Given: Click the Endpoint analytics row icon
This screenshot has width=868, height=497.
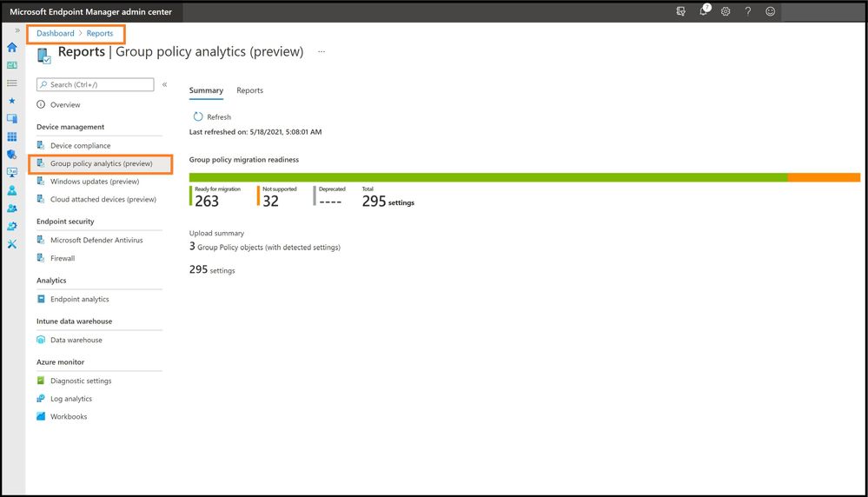Looking at the screenshot, I should pos(41,299).
